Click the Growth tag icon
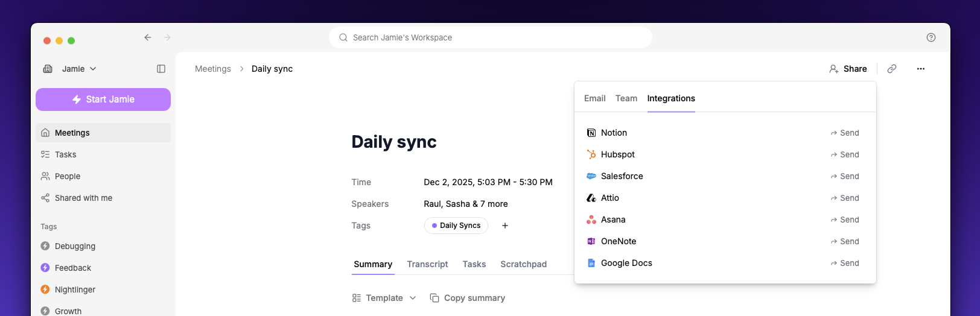Image resolution: width=980 pixels, height=316 pixels. [45, 311]
